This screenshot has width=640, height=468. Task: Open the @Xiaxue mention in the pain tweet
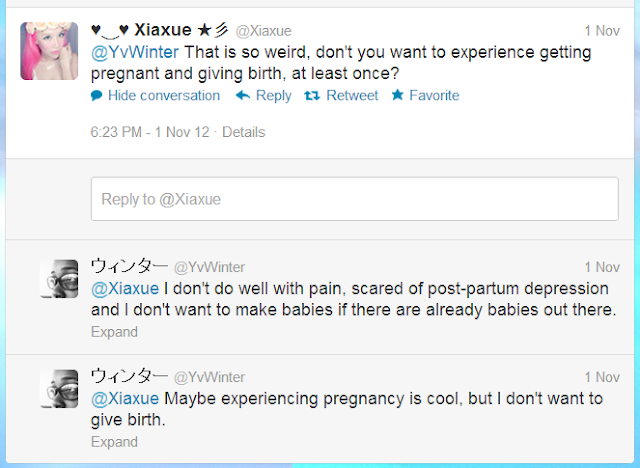point(125,288)
